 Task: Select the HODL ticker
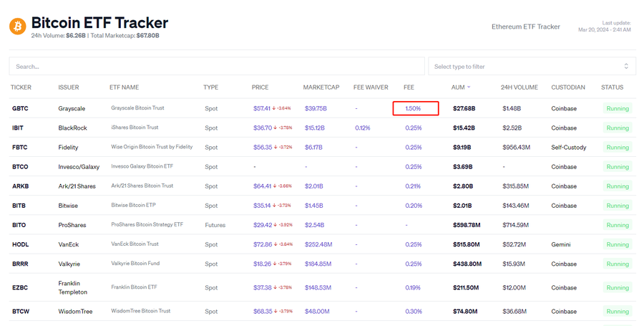tap(21, 244)
